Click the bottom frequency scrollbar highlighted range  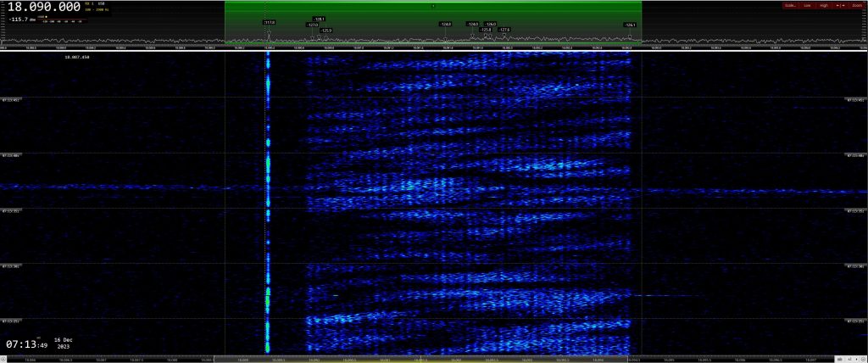click(420, 359)
